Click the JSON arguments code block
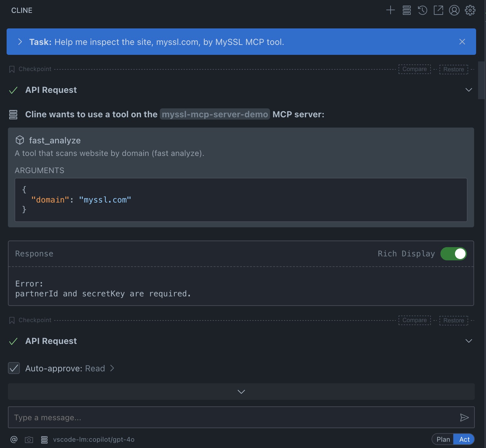This screenshot has width=486, height=448. pos(241,200)
